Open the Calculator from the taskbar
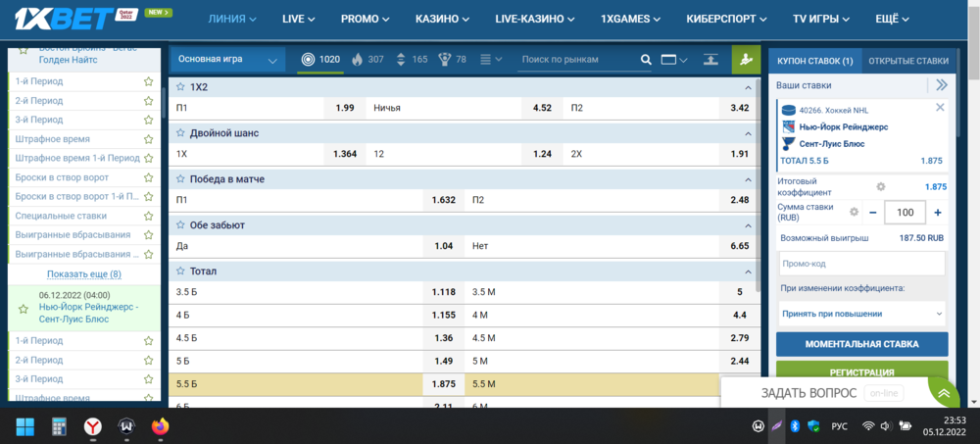 [60, 427]
